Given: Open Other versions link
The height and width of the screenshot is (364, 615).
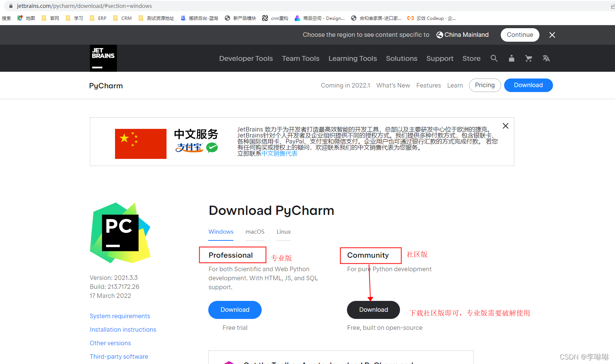Looking at the screenshot, I should [110, 343].
